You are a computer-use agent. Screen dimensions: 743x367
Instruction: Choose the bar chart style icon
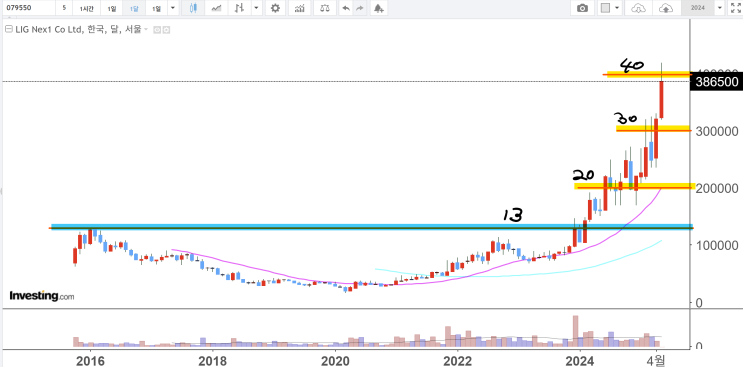pyautogui.click(x=240, y=8)
